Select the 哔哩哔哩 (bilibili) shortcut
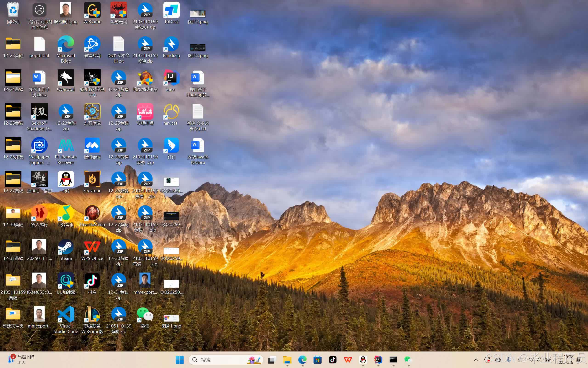Viewport: 588px width, 368px height. click(x=145, y=115)
